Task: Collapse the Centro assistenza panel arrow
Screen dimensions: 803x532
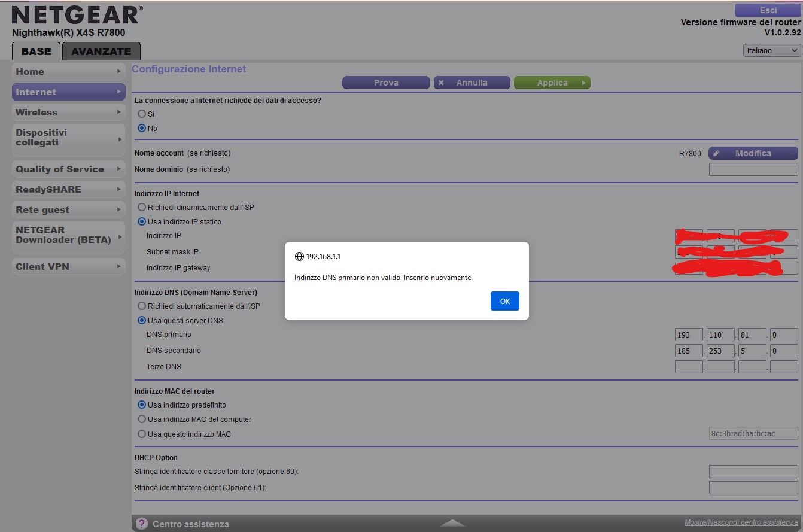Action: [452, 522]
